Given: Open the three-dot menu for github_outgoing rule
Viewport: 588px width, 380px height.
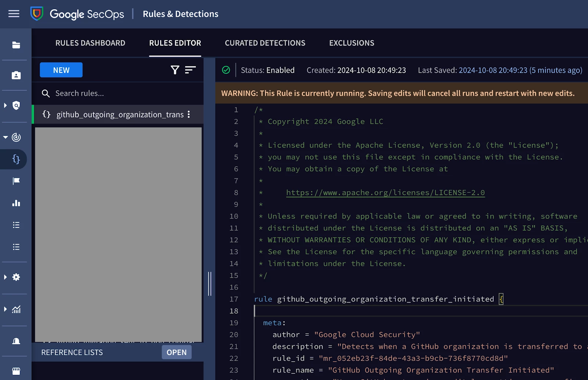Looking at the screenshot, I should [x=189, y=114].
